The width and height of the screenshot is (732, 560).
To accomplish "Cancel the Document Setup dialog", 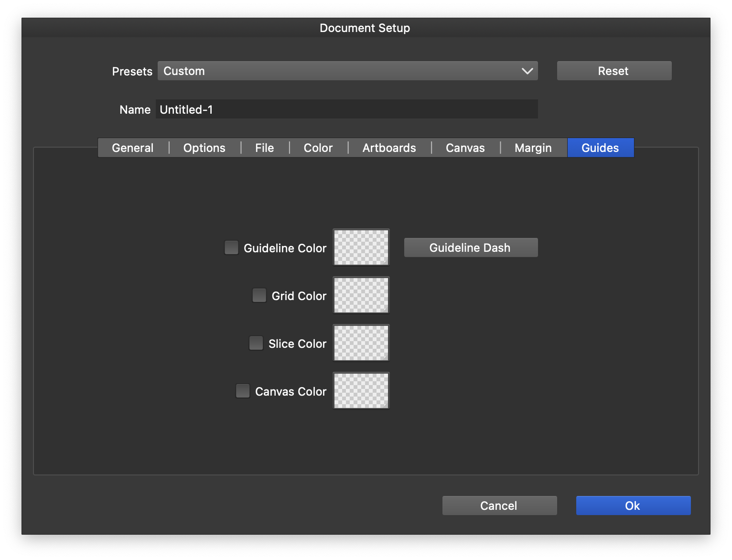I will coord(499,506).
